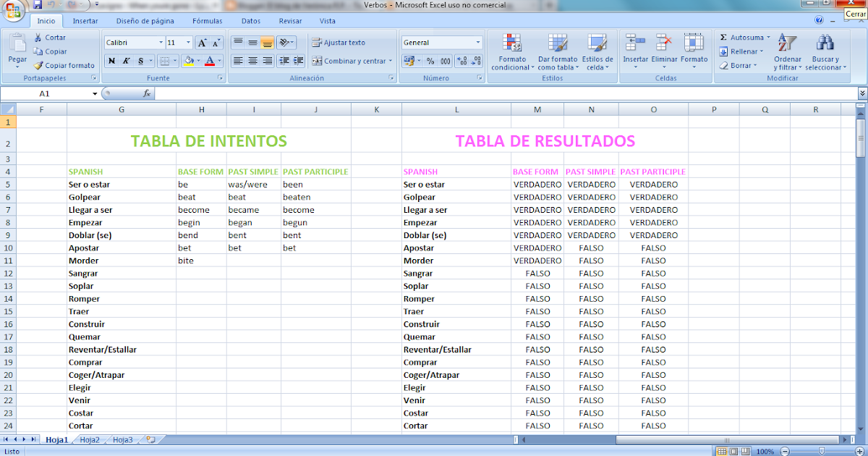The image size is (868, 456).
Task: Switch to Insertar ribbon tab
Action: coord(85,21)
